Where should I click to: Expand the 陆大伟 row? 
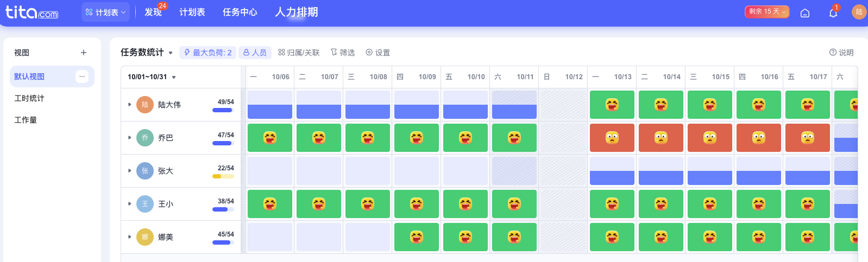(x=129, y=105)
